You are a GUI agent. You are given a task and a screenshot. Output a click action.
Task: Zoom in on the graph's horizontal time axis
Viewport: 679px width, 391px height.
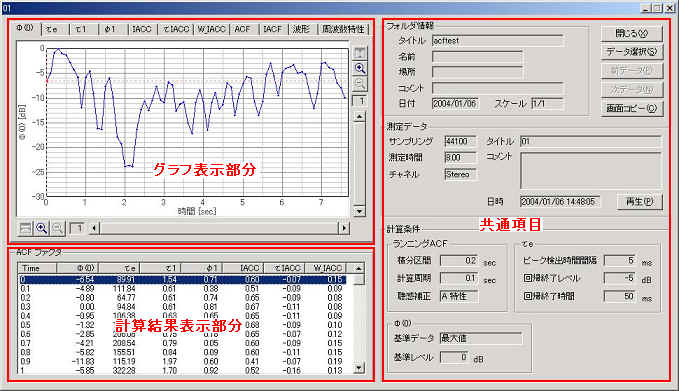[42, 228]
